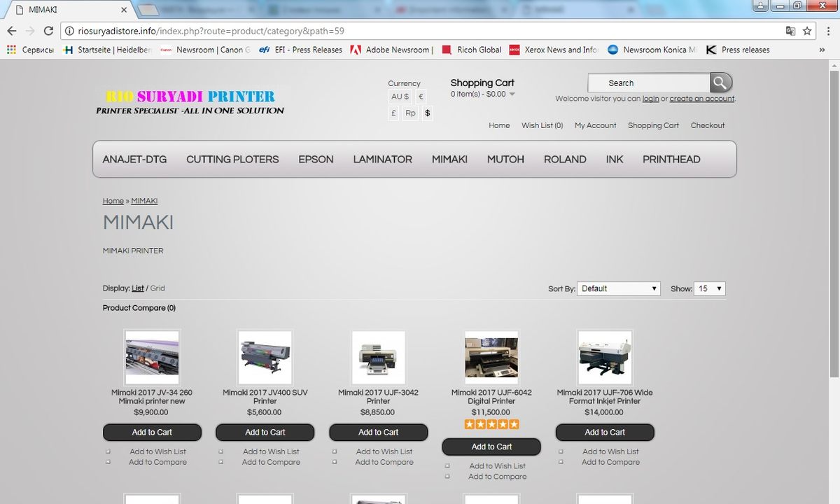Select the Euro currency symbol

[421, 97]
